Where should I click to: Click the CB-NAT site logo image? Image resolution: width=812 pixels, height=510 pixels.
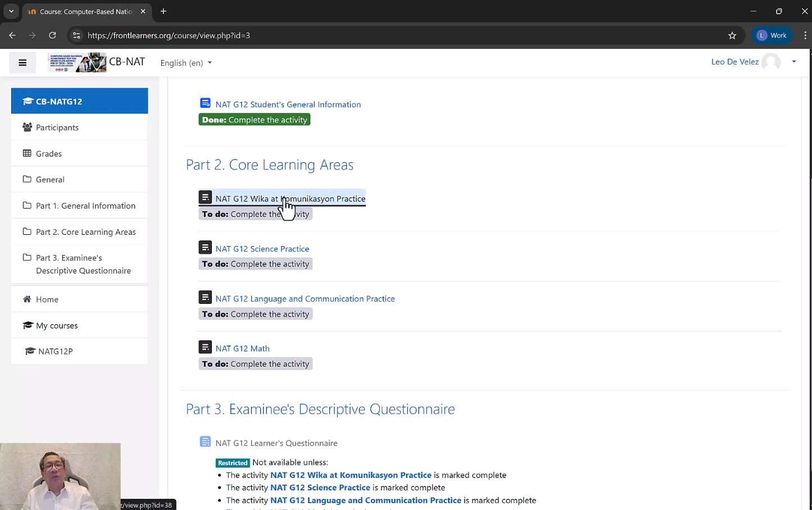(x=77, y=62)
